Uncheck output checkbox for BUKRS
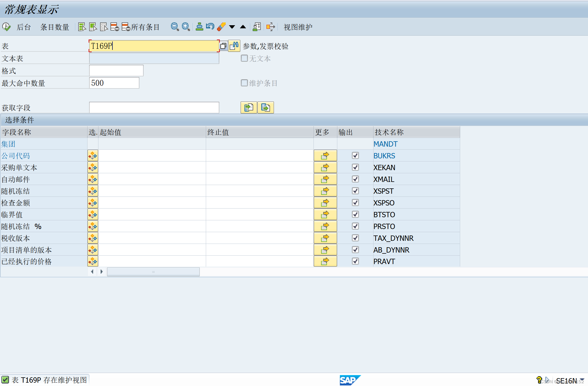 [355, 156]
